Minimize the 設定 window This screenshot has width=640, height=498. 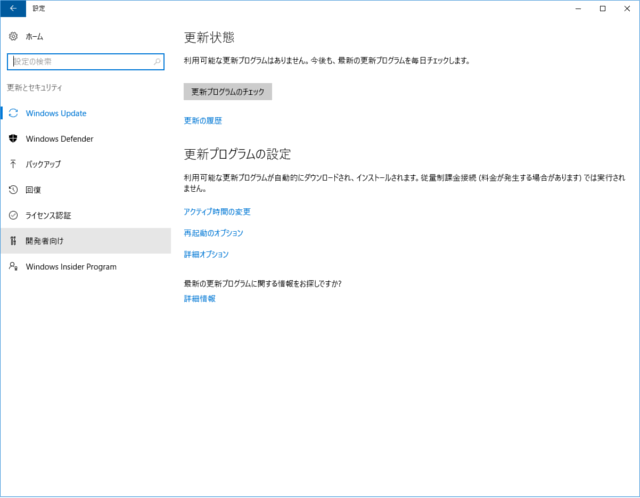click(x=578, y=8)
